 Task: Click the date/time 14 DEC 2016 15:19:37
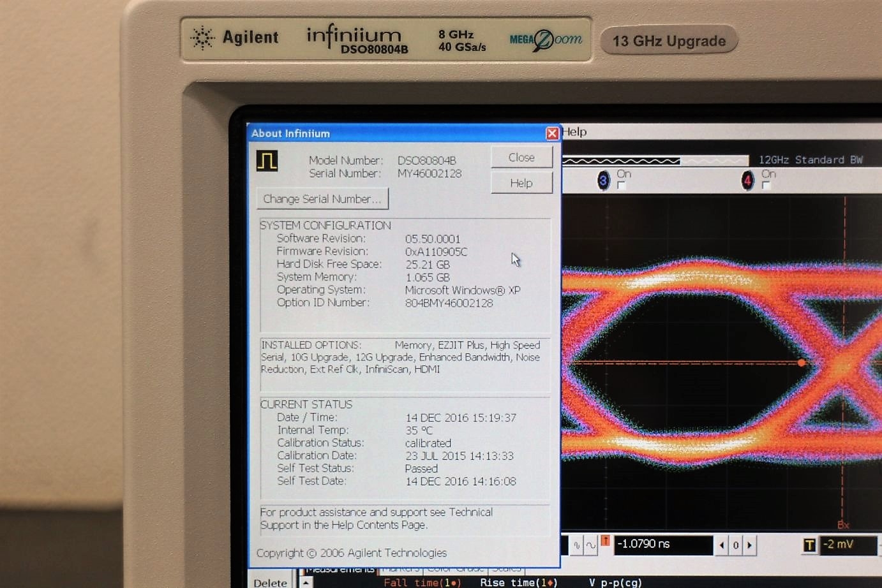(x=461, y=418)
